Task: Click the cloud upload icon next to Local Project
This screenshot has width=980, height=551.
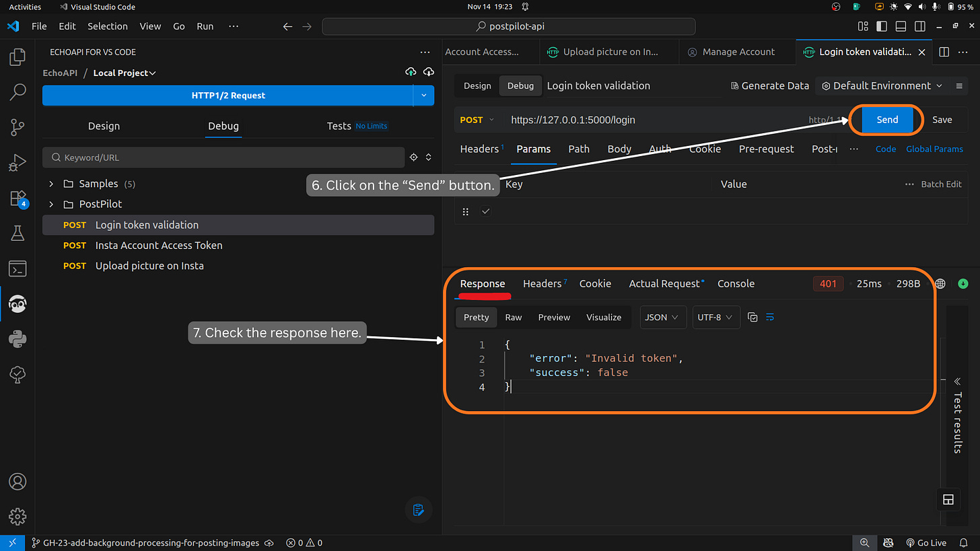Action: click(411, 73)
